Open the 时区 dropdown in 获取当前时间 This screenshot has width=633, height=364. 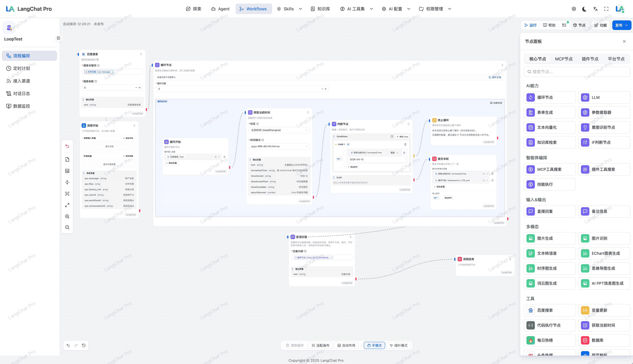pyautogui.click(x=279, y=130)
